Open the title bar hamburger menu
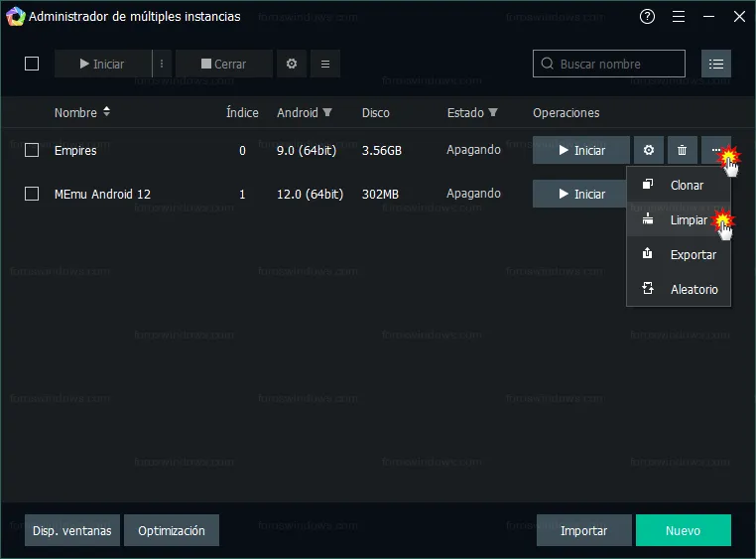This screenshot has height=559, width=756. click(x=679, y=16)
